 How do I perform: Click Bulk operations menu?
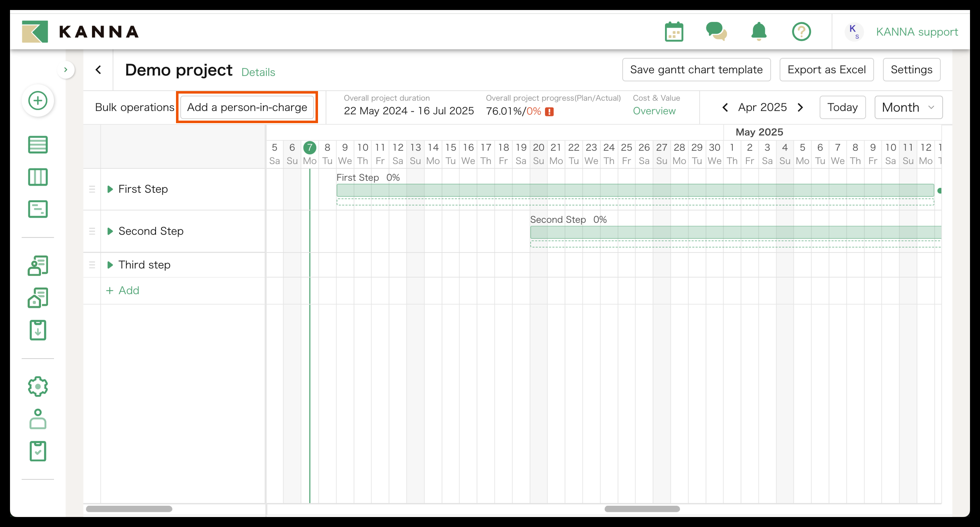(x=134, y=107)
